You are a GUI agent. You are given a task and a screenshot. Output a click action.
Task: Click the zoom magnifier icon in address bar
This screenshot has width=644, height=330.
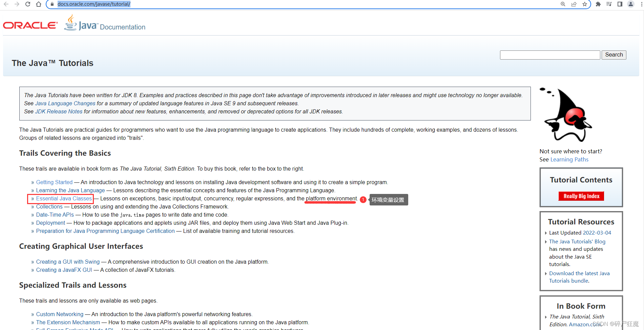tap(563, 4)
